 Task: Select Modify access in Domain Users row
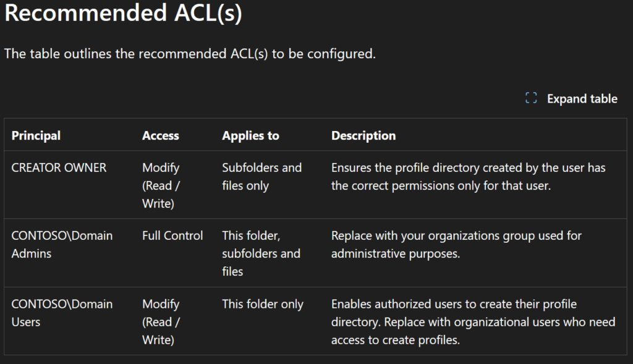click(161, 322)
